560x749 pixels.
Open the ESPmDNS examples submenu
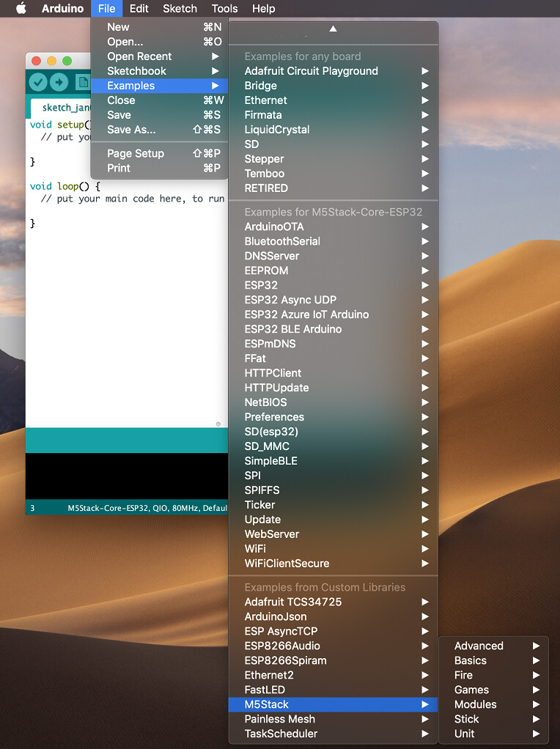coord(334,344)
